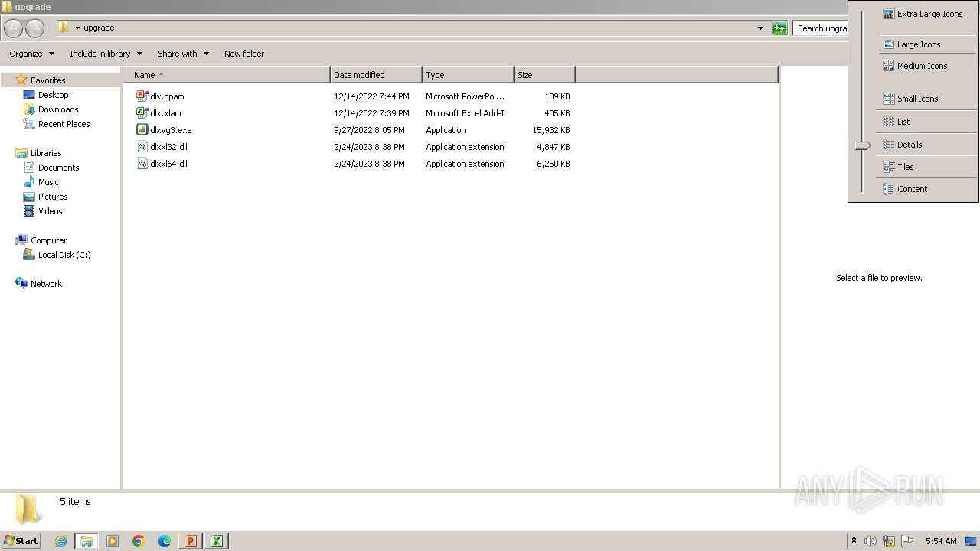
Task: Click the 189 KB size cell
Action: click(x=557, y=96)
